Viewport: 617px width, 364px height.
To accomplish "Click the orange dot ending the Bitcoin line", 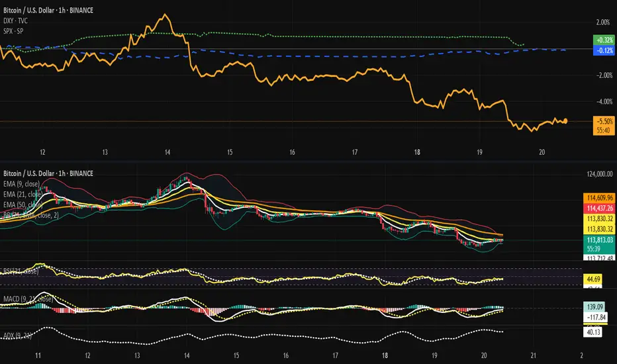I will [565, 121].
